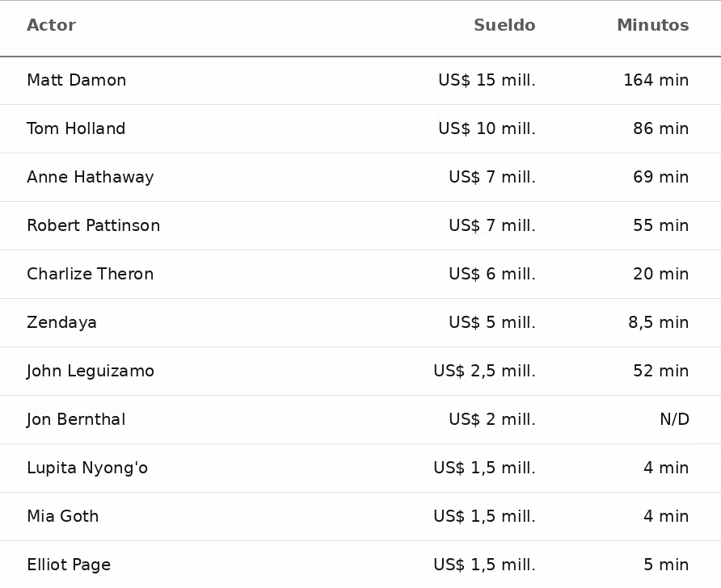Select John Leguizamo's name
721x588 pixels.
(91, 372)
